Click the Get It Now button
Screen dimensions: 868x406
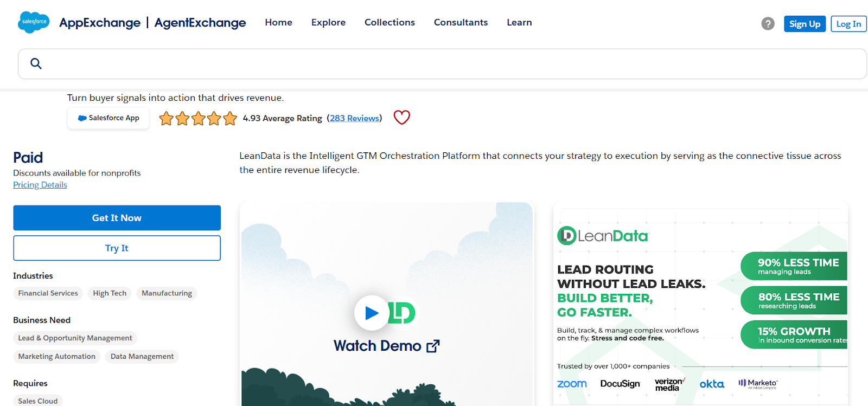point(117,218)
